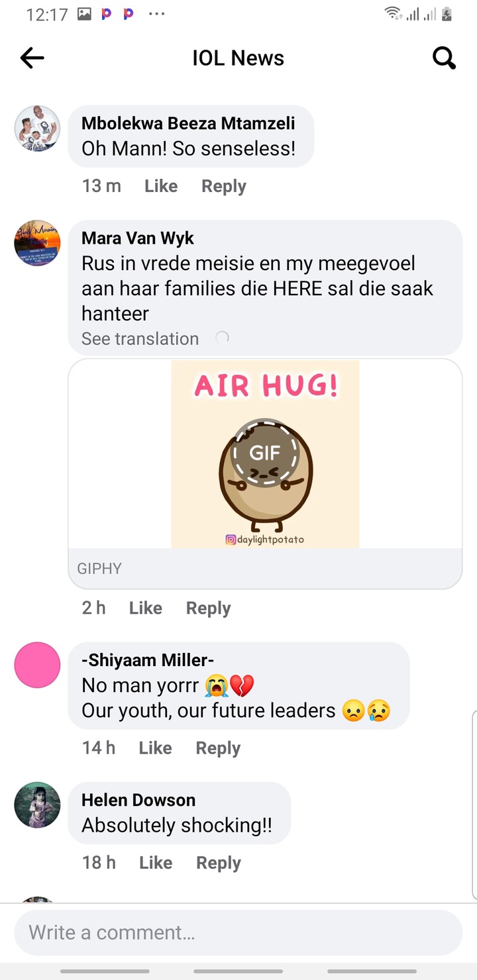This screenshot has height=980, width=477.
Task: Like Shiyaam Miller's comment
Action: (x=156, y=748)
